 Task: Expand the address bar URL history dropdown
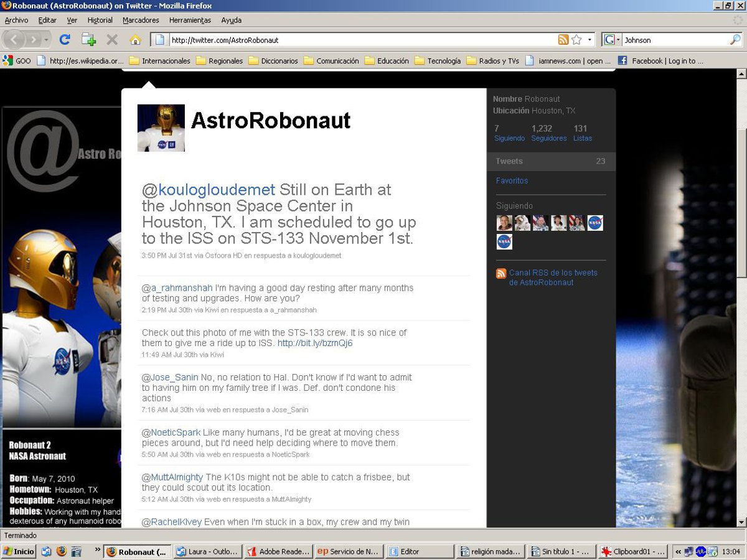[x=590, y=40]
